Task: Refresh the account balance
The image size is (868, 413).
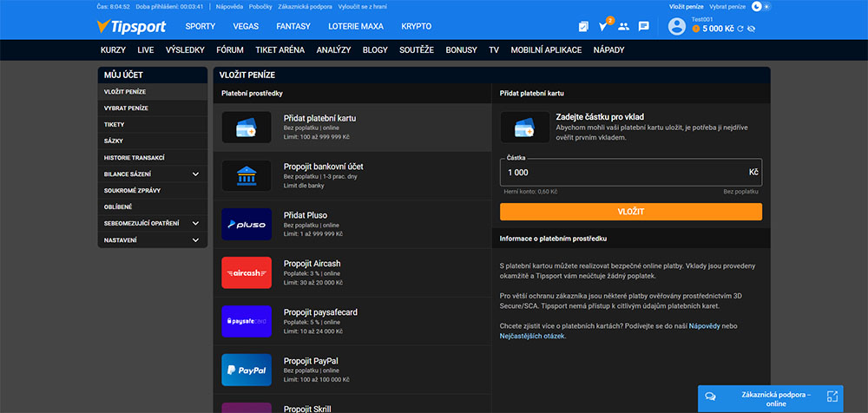Action: click(740, 29)
